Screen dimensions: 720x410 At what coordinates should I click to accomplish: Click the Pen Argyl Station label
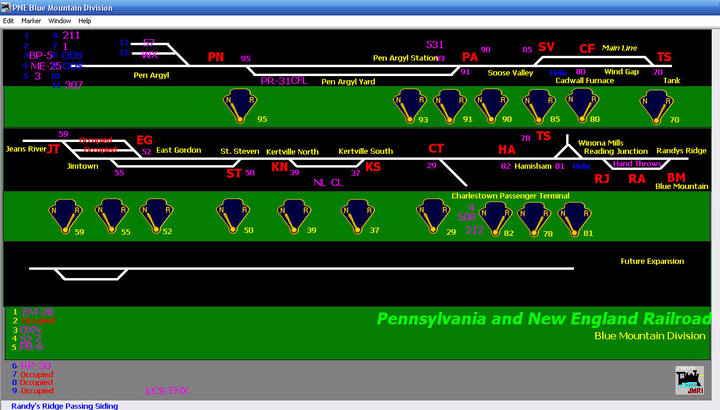click(x=405, y=58)
